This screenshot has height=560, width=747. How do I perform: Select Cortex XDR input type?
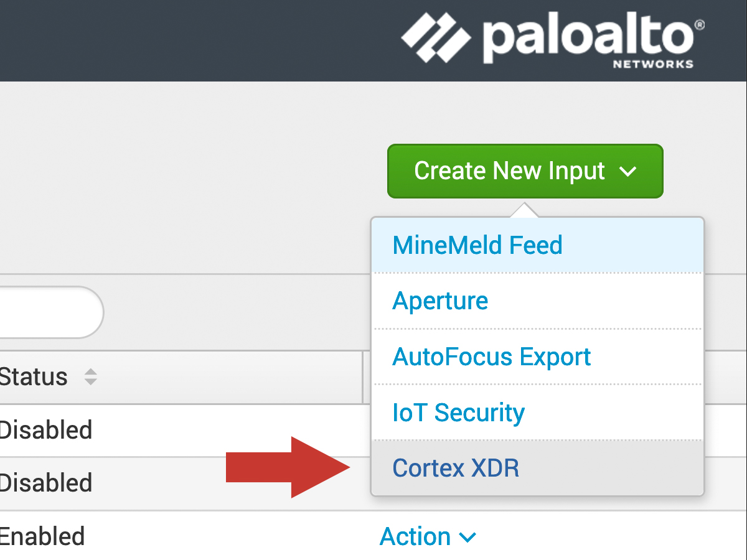[456, 468]
